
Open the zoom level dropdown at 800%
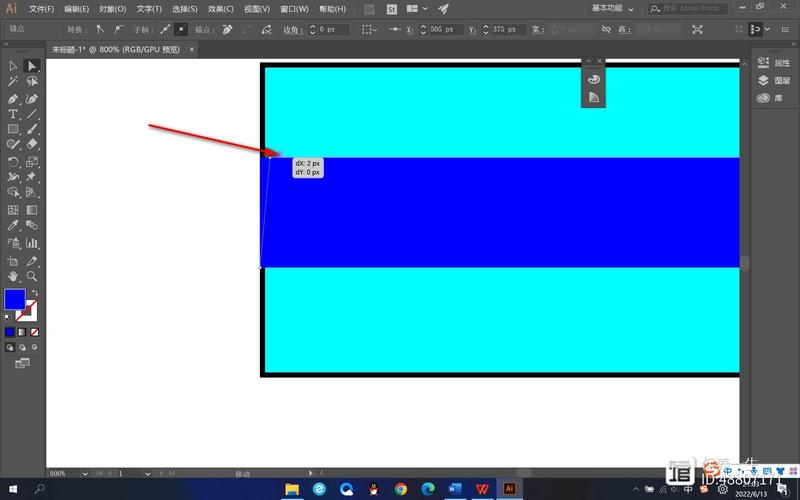(x=85, y=473)
